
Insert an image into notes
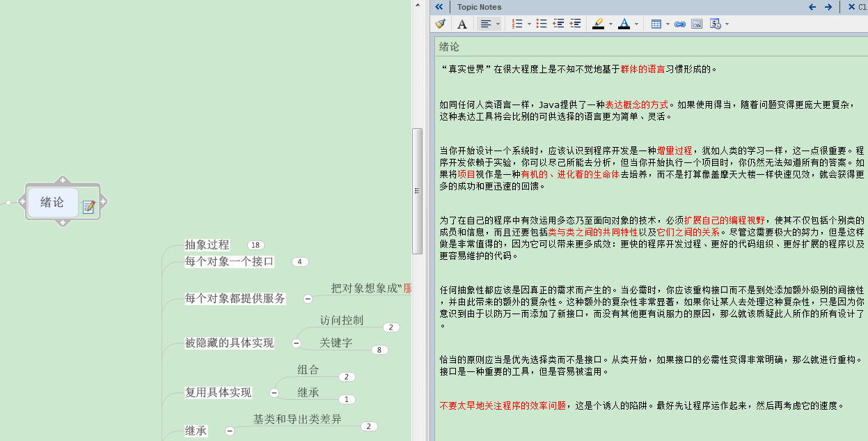[697, 24]
